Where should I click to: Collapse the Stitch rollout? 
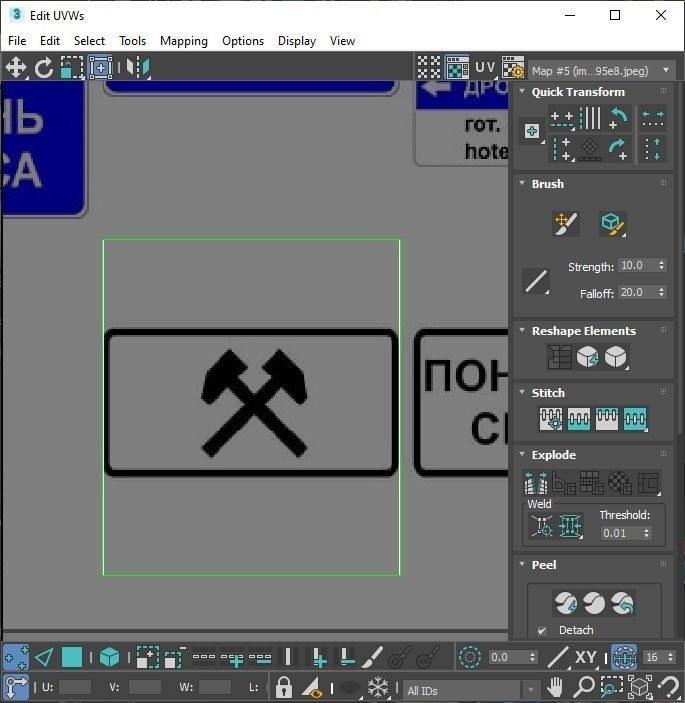[522, 392]
